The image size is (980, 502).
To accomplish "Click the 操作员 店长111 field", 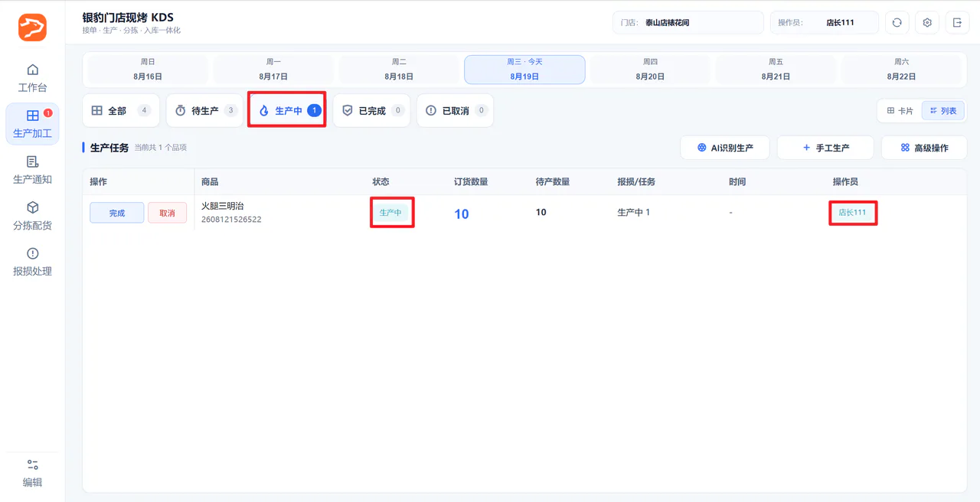I will point(825,23).
